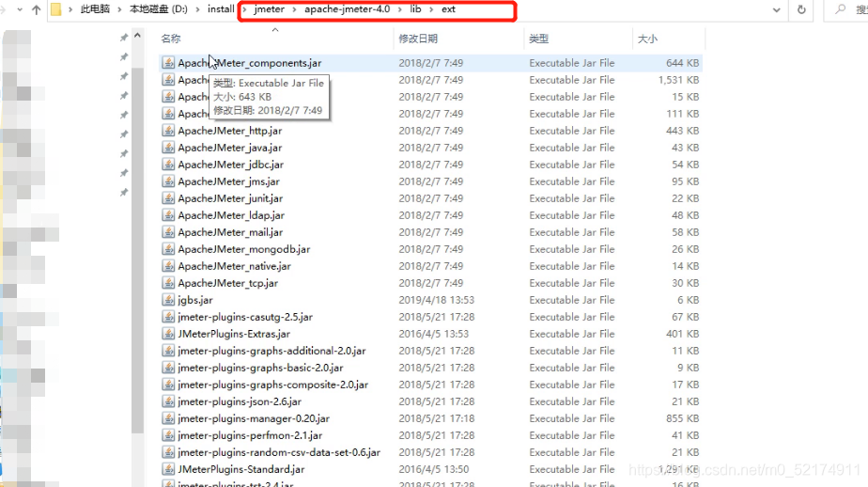
Task: Expand chevron between jmeter and apache-jmeter-4.0
Action: [x=295, y=9]
